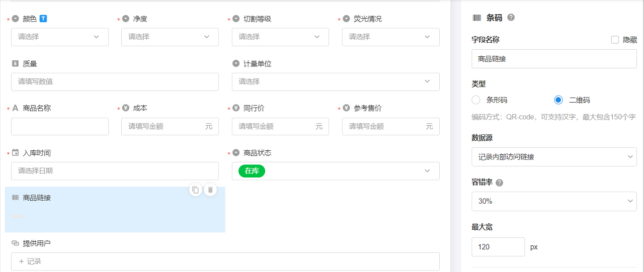The width and height of the screenshot is (644, 272).
Task: Click the blue T badge next to 颜色
Action: click(x=43, y=19)
